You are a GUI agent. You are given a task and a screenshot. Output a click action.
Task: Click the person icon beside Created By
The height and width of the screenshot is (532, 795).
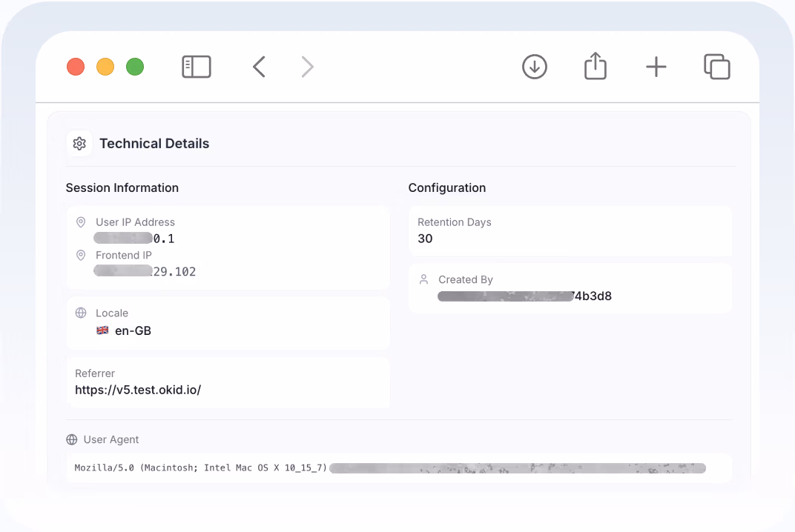(424, 279)
